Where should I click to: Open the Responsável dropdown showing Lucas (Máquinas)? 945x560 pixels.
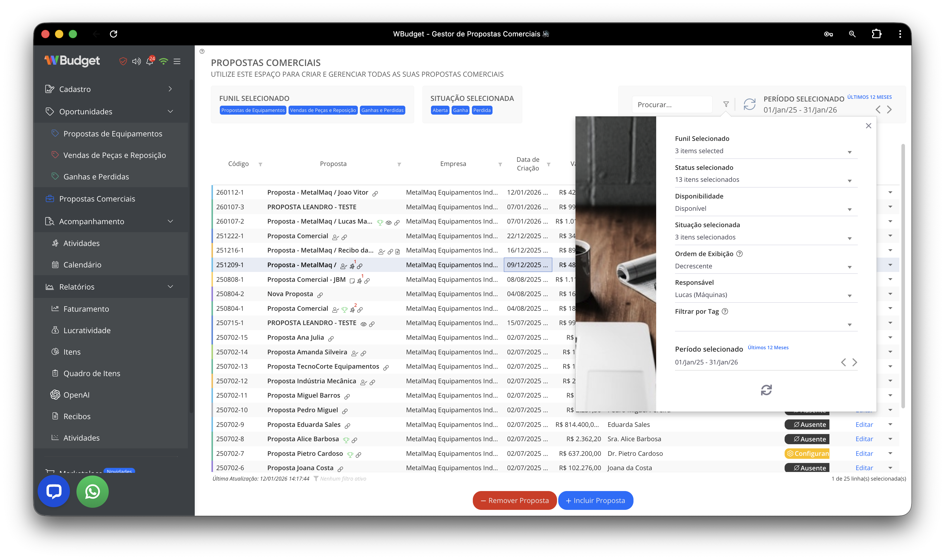coord(766,295)
